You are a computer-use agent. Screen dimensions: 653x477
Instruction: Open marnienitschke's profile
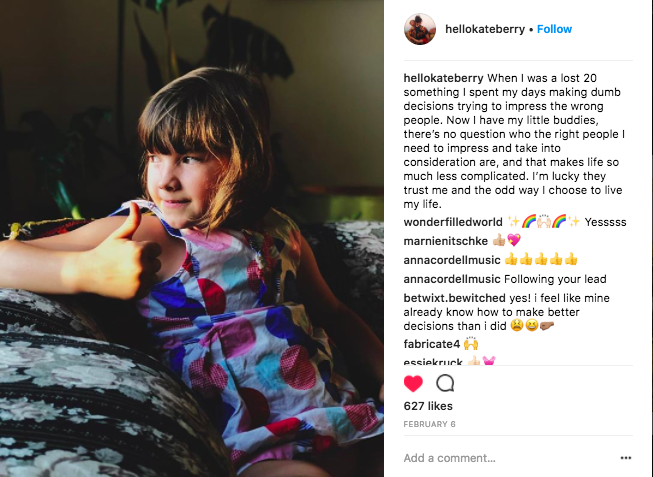[x=446, y=241]
